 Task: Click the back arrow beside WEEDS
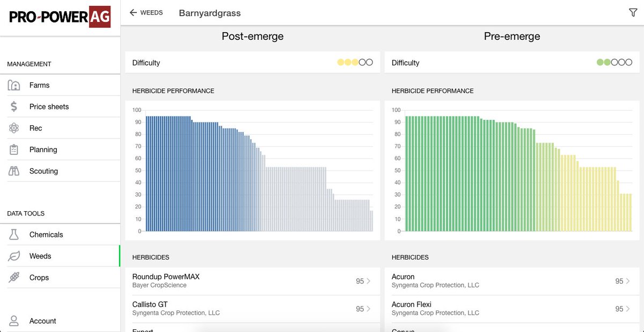pos(134,12)
